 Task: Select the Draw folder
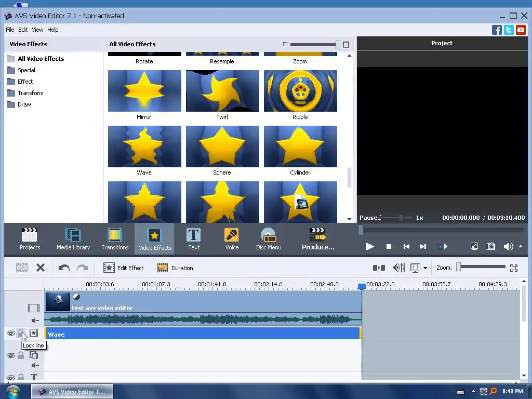tap(19, 104)
